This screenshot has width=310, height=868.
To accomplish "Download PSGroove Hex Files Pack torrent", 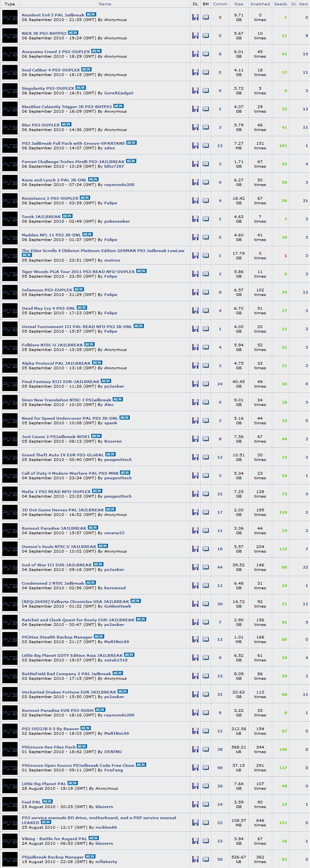I will [195, 749].
